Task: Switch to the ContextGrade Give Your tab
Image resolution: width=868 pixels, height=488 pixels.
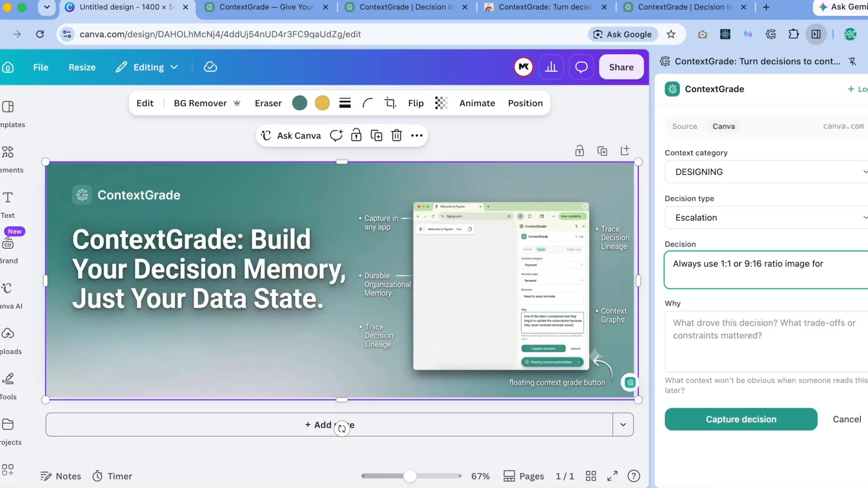Action: (x=267, y=7)
